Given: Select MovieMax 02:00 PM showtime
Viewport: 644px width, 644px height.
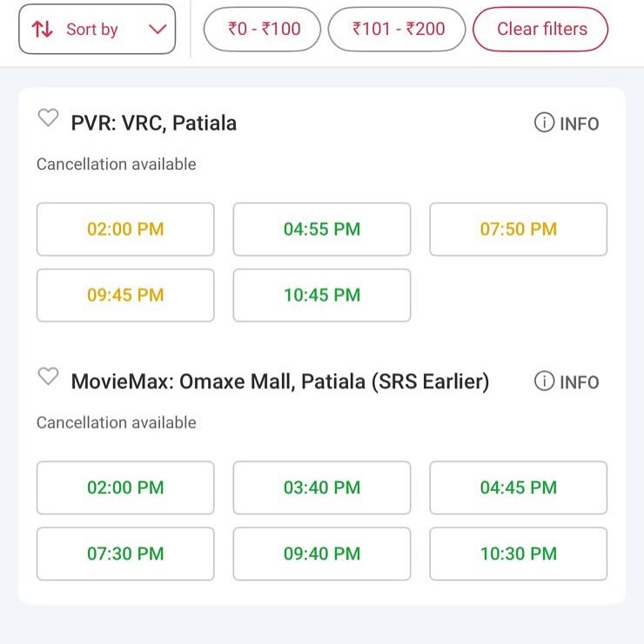Looking at the screenshot, I should click(x=125, y=488).
